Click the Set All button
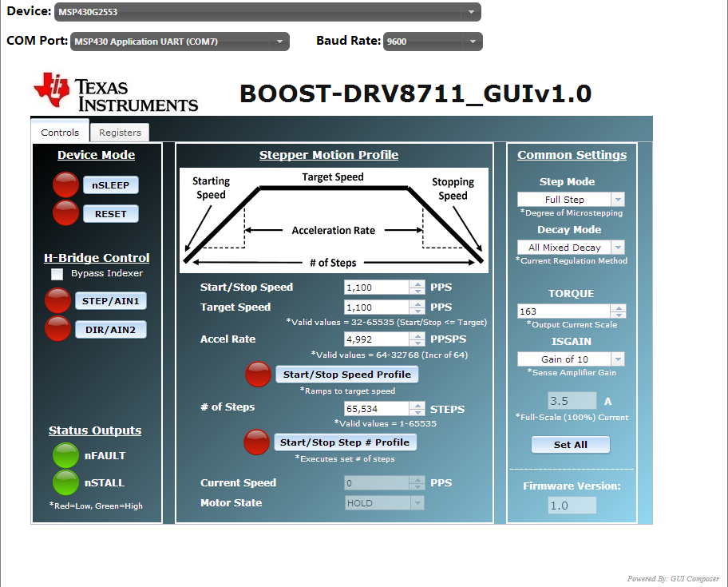 click(570, 444)
